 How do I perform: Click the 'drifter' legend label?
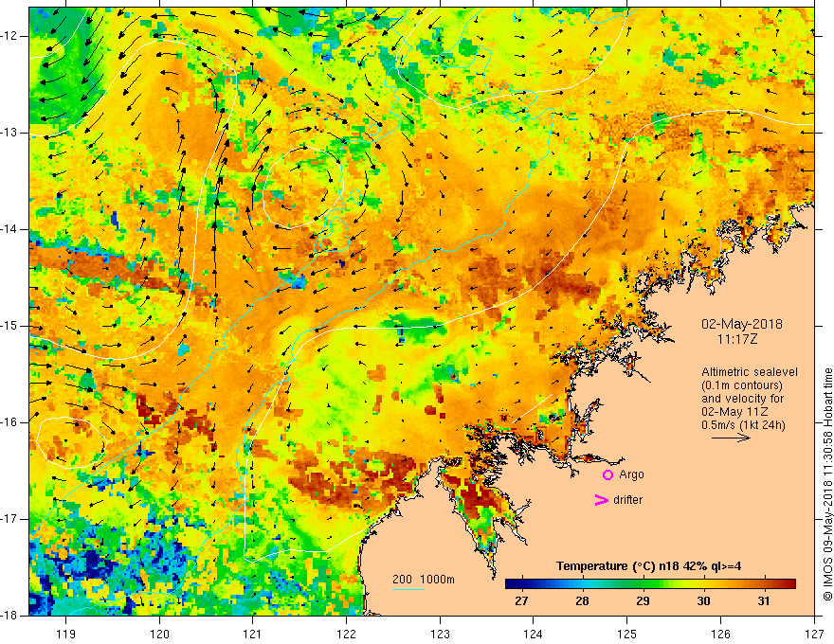627,500
